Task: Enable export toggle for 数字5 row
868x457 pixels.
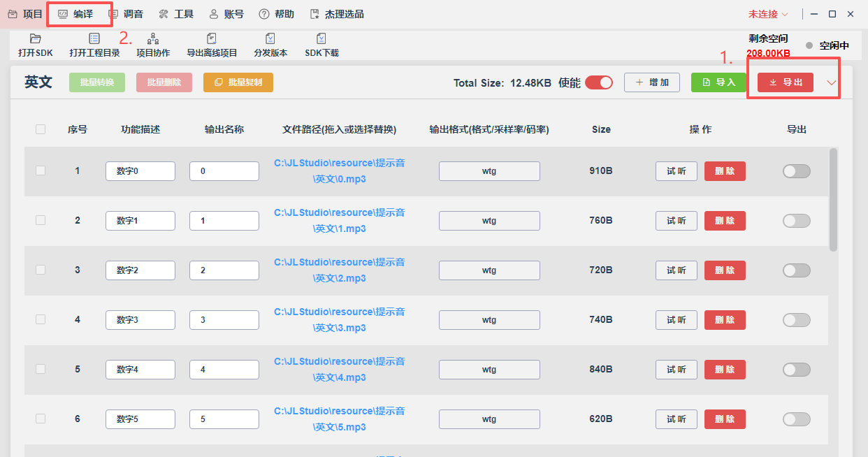Action: click(x=797, y=419)
